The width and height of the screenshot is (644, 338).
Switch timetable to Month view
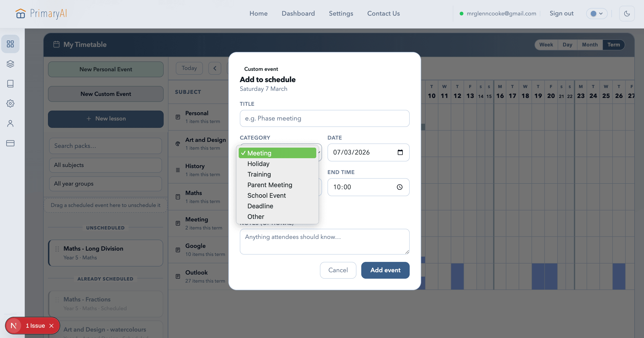(590, 45)
